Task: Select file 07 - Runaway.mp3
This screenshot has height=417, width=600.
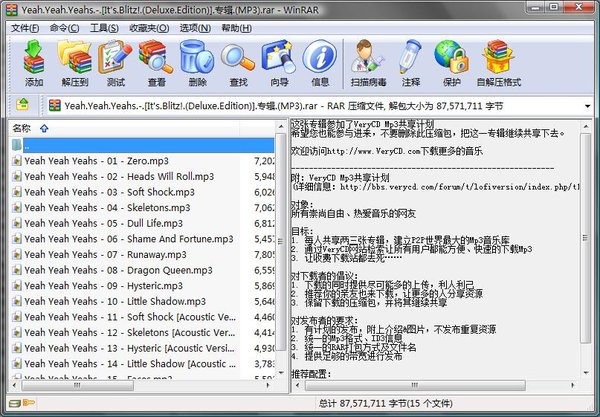Action: coord(105,255)
